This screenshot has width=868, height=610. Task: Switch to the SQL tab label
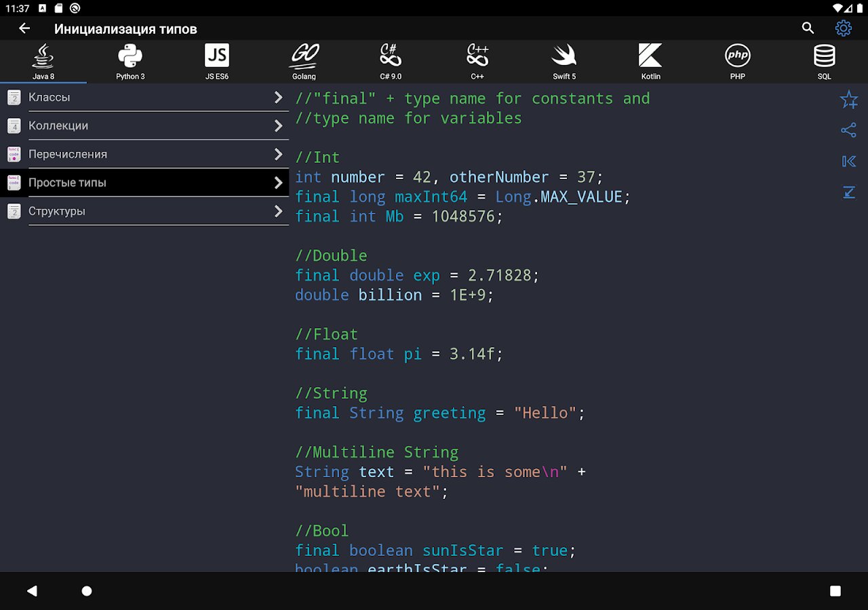pos(825,77)
